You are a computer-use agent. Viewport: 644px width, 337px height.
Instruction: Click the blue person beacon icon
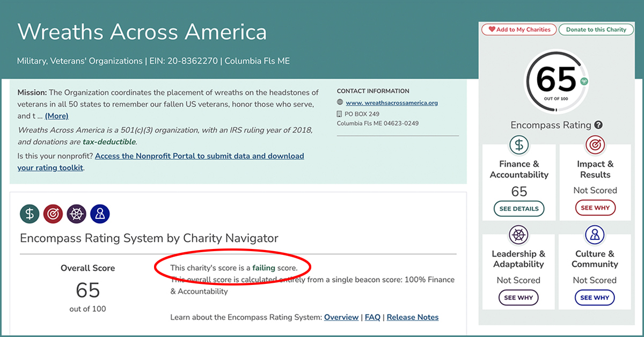tap(100, 214)
